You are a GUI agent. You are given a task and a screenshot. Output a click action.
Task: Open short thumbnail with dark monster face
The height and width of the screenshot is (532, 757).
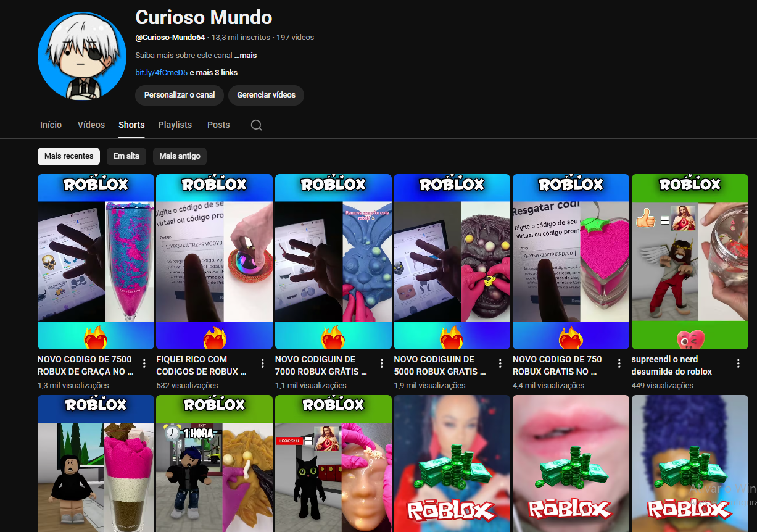point(452,262)
